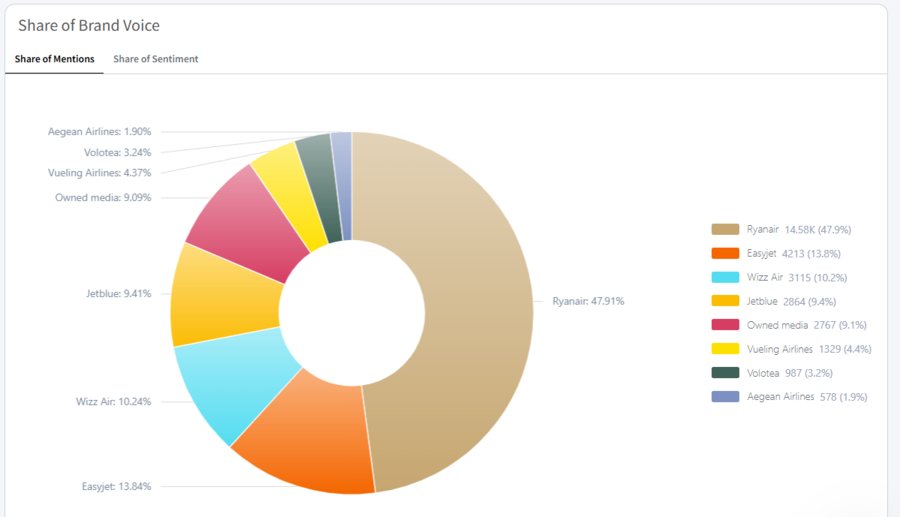
Task: Click the Ryanair legend color swatch
Action: [x=725, y=230]
